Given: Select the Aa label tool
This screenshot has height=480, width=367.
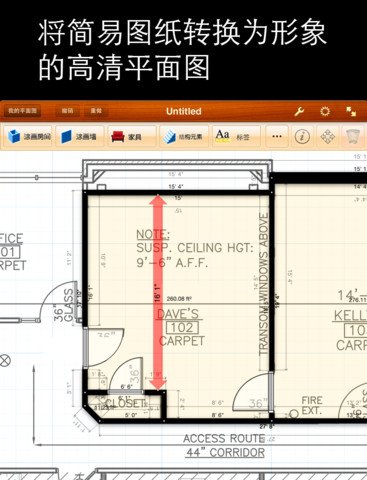Looking at the screenshot, I should click(x=236, y=136).
